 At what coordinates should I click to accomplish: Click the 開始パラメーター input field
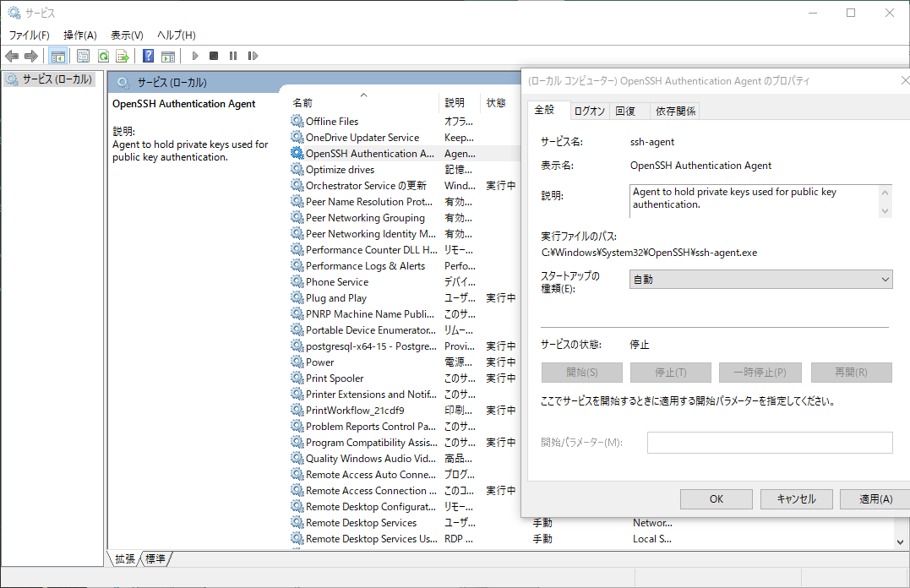(770, 442)
